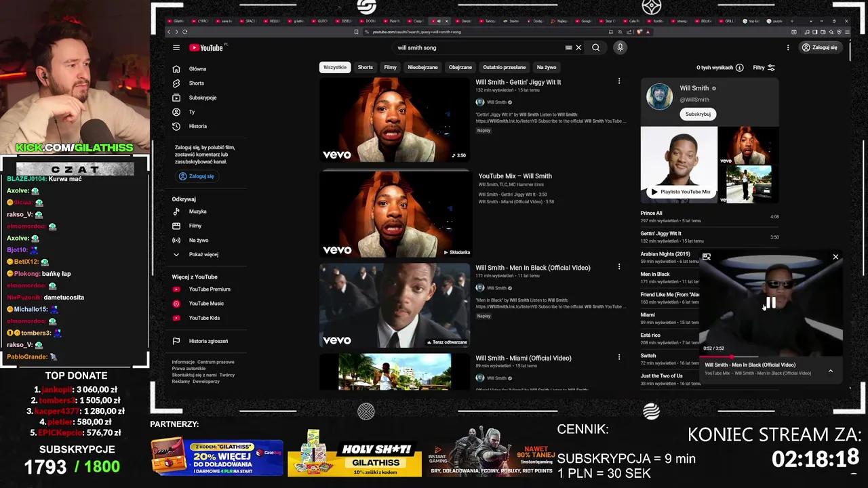Click Men In Black thumbnail (Teraz odtwarzane)
The height and width of the screenshot is (488, 868).
click(x=395, y=306)
